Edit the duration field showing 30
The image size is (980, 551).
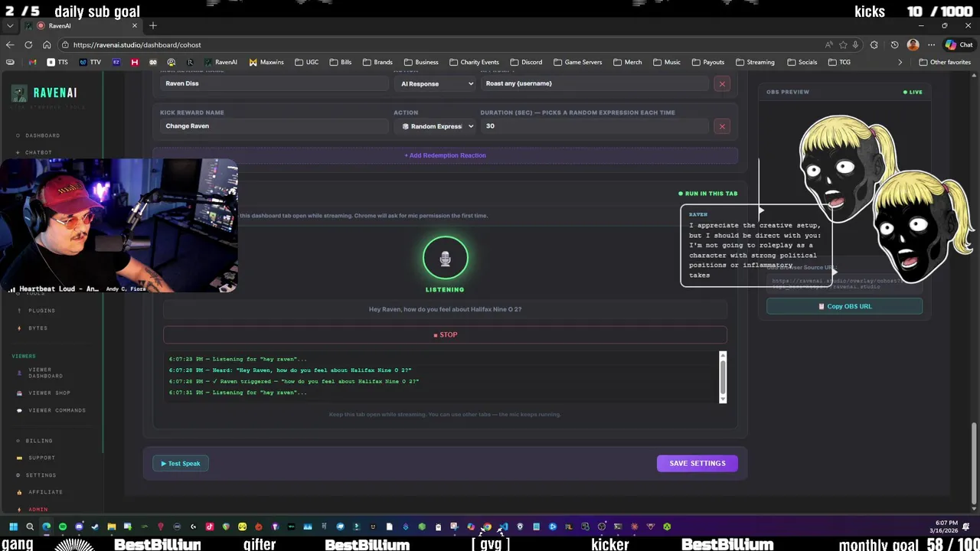point(594,126)
